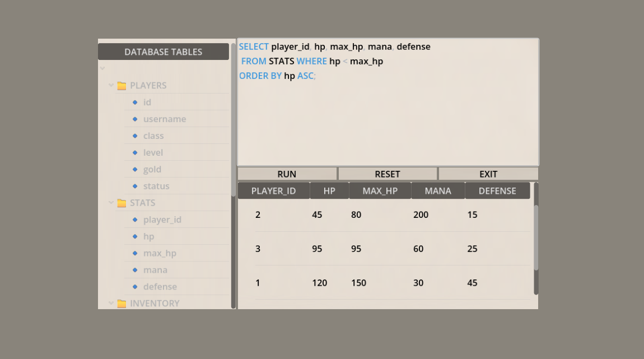The image size is (644, 359).
Task: Click the diamond icon beside defense
Action: (135, 287)
